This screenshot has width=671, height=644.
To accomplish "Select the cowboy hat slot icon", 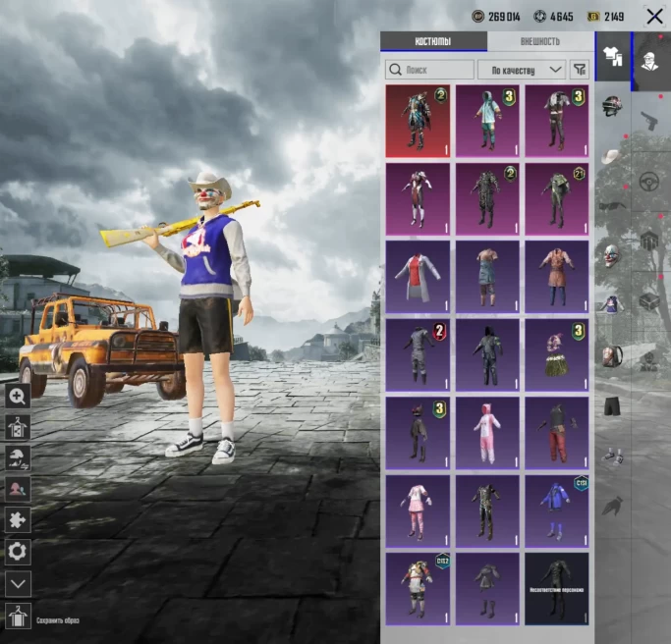I will (611, 156).
